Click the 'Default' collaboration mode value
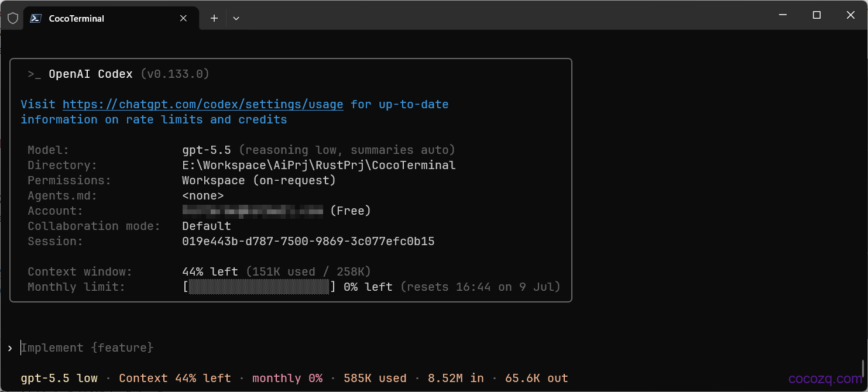Image resolution: width=868 pixels, height=392 pixels. point(207,226)
